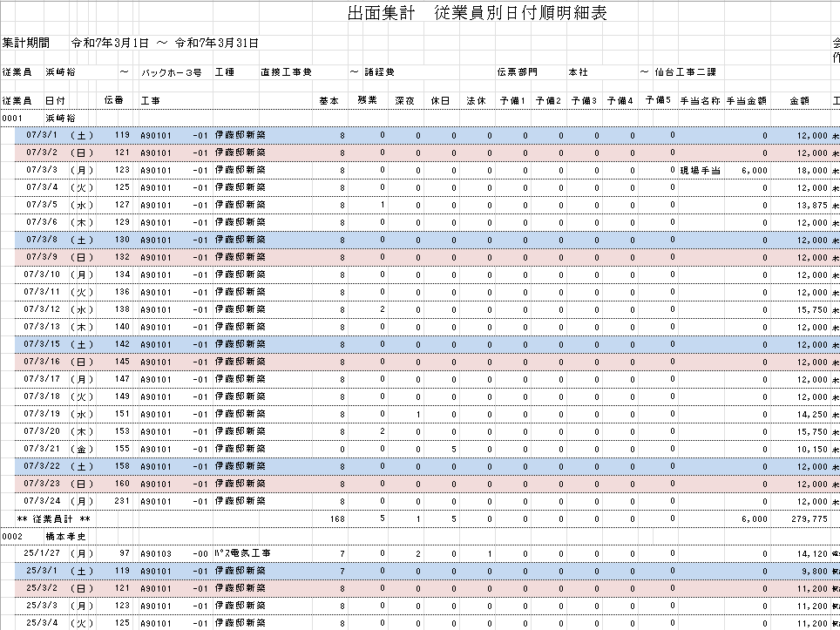Select the 予備3 column header
The image size is (840, 630).
pos(584,101)
